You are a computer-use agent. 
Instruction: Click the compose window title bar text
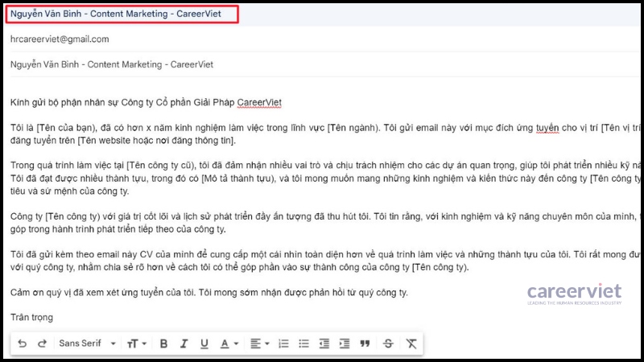116,14
